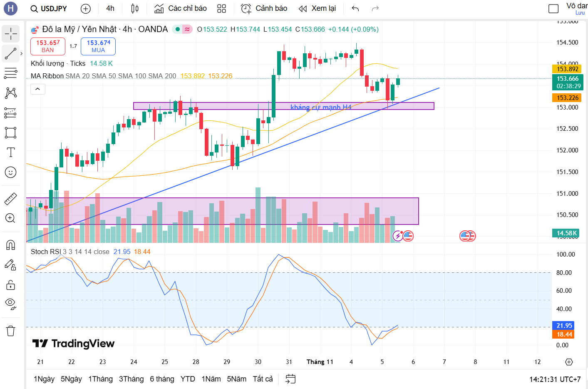
Task: Click the blue MUA buy button
Action: (x=98, y=46)
